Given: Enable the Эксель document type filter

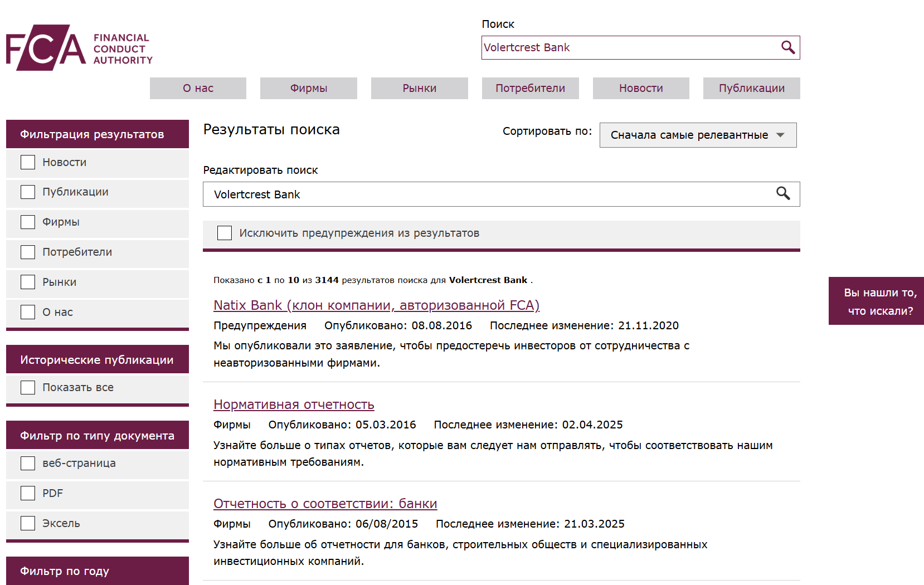Looking at the screenshot, I should (27, 523).
